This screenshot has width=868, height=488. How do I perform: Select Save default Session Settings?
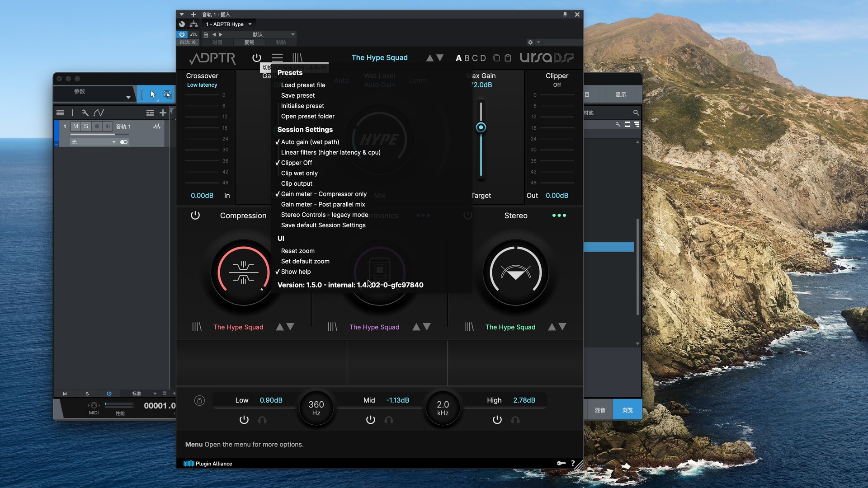click(x=323, y=225)
